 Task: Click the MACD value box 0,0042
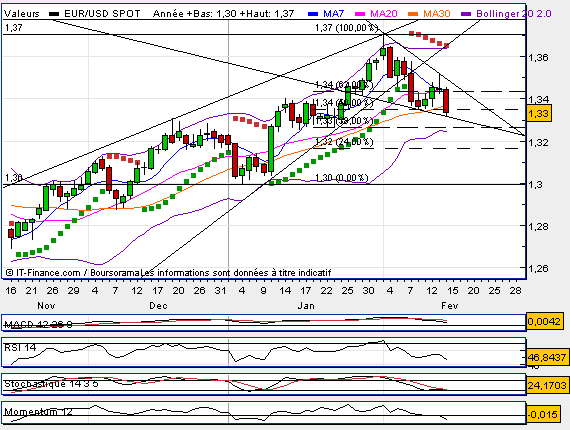click(x=544, y=321)
